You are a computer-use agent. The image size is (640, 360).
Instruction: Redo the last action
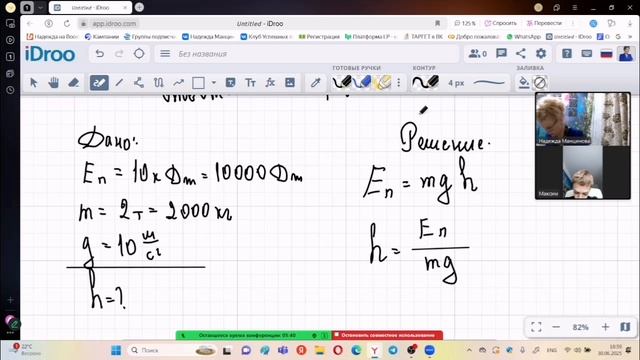[x=119, y=54]
